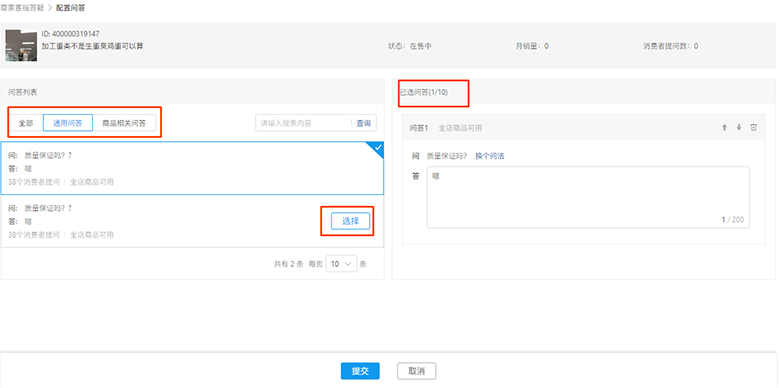Click the search content input field
This screenshot has width=780, height=388.
[303, 123]
